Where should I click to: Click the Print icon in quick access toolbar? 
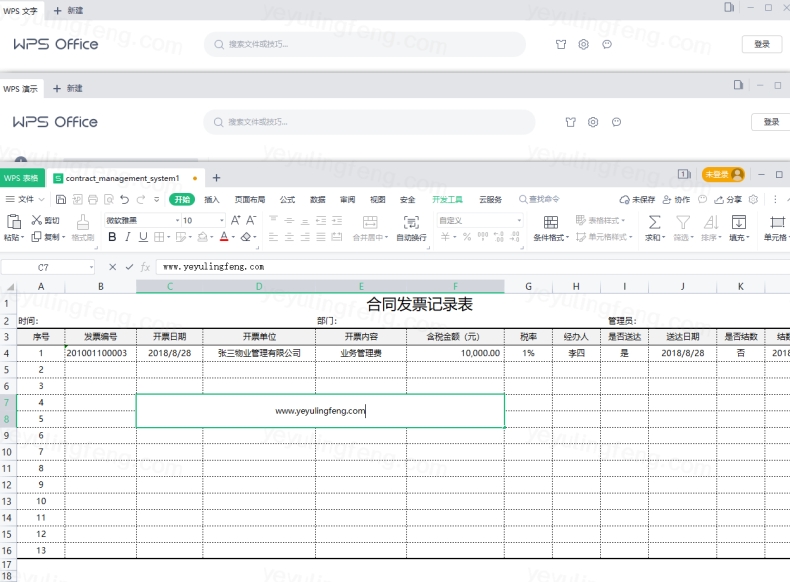click(x=93, y=200)
